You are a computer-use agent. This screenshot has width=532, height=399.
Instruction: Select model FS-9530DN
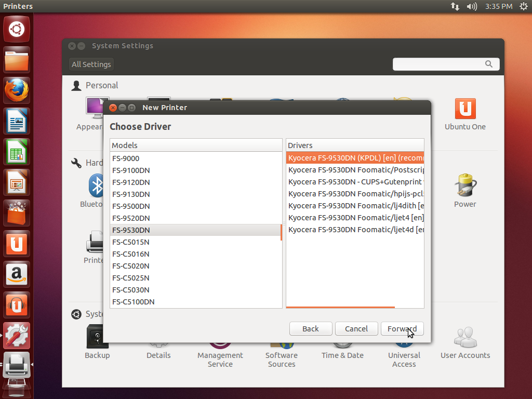(195, 230)
